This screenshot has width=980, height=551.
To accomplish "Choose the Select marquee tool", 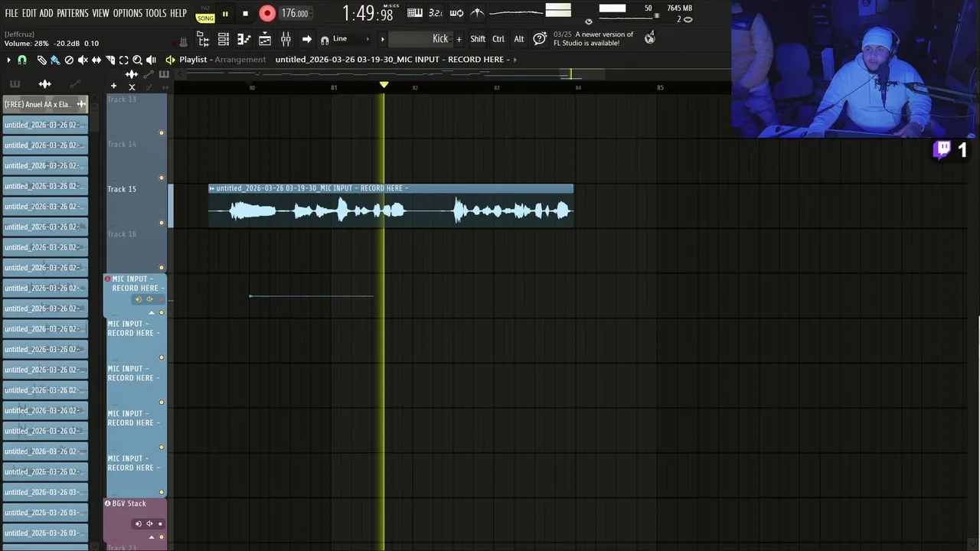I will point(123,60).
